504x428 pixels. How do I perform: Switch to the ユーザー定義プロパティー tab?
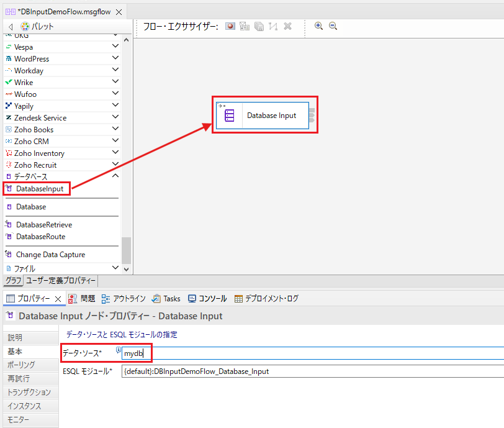pos(61,281)
